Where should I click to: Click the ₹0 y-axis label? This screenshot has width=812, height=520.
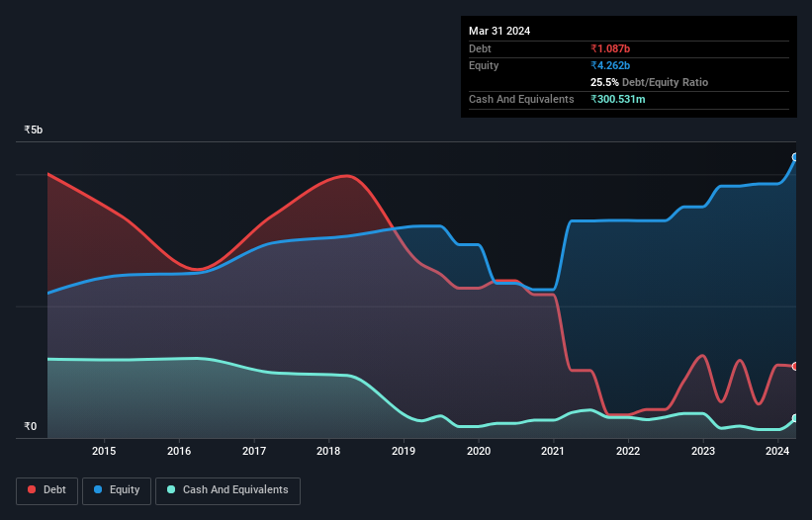pos(30,426)
